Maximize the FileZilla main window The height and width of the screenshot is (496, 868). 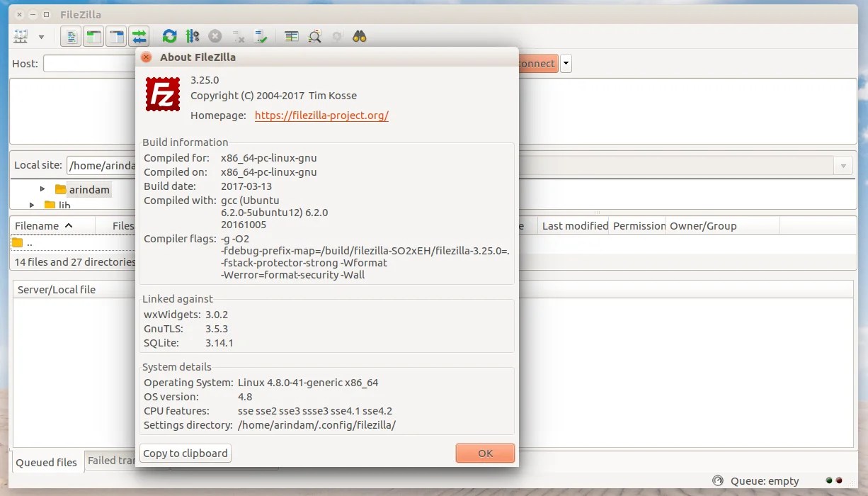point(46,14)
